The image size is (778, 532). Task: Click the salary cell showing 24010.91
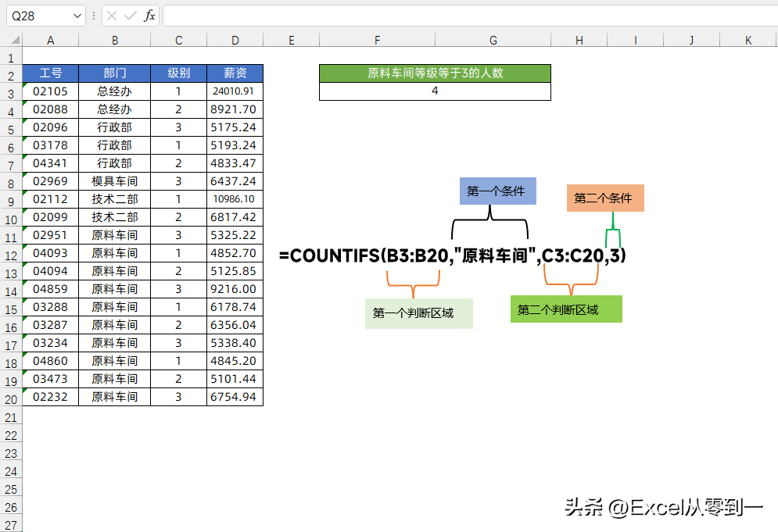[235, 91]
